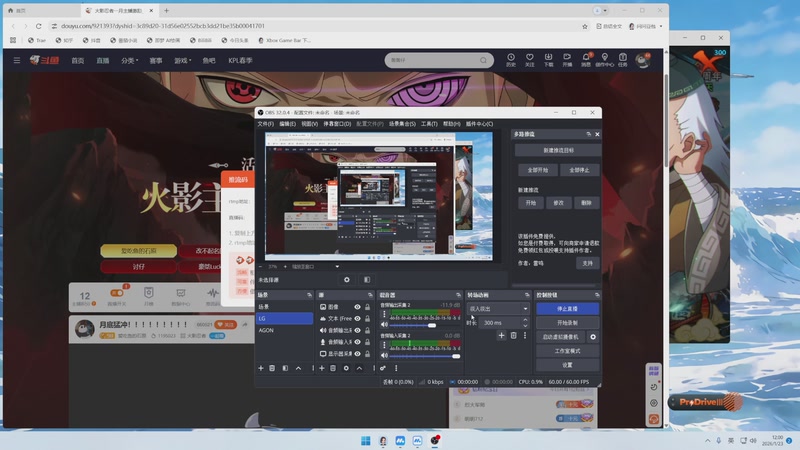Open source properties gear in sources toolbar
The width and height of the screenshot is (800, 450).
(346, 368)
